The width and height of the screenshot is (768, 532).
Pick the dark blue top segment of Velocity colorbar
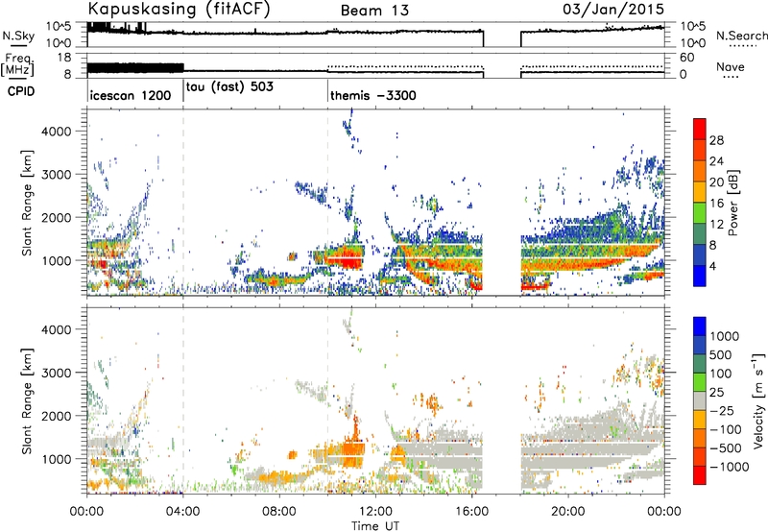[700, 326]
